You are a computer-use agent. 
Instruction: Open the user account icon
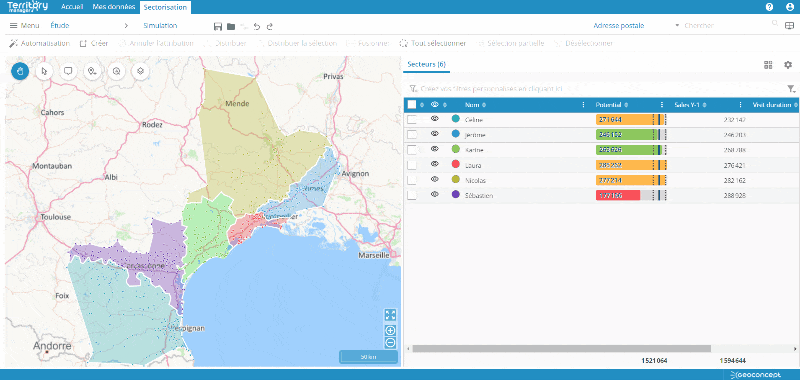(x=790, y=7)
